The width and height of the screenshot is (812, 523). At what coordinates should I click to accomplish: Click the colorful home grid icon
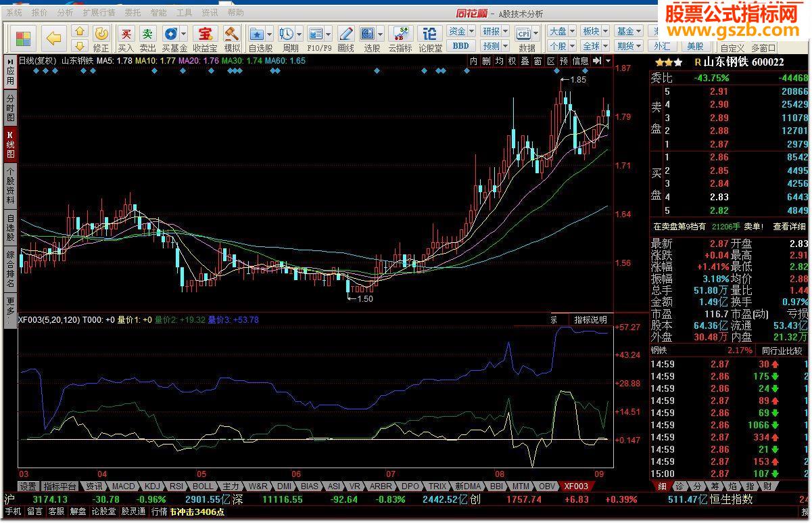[23, 38]
